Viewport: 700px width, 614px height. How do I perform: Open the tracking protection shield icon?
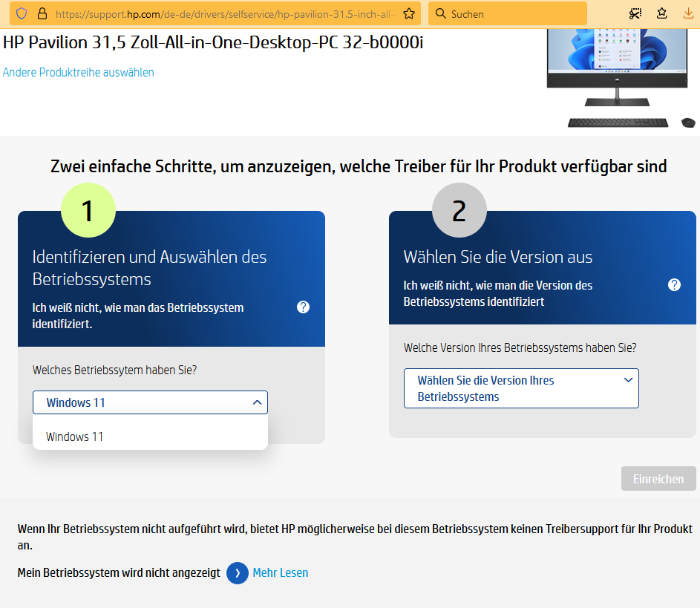click(22, 14)
